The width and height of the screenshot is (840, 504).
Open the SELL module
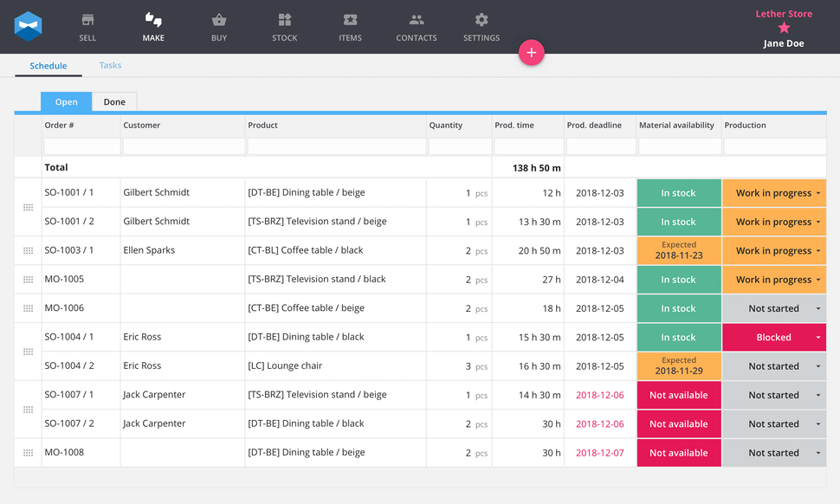[87, 26]
